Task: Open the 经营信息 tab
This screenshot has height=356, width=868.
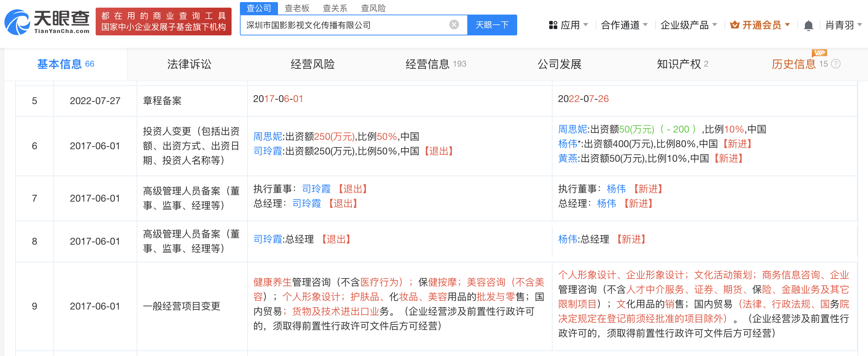Action: (436, 64)
